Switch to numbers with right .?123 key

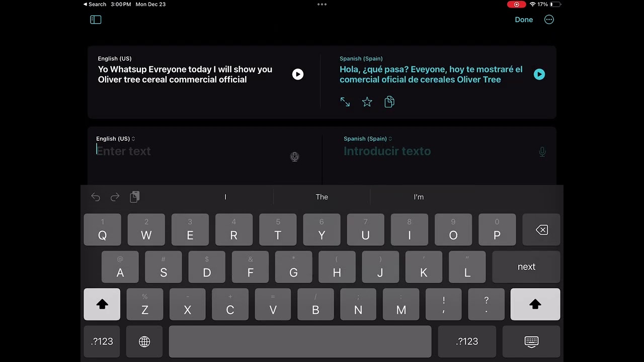[x=467, y=341]
